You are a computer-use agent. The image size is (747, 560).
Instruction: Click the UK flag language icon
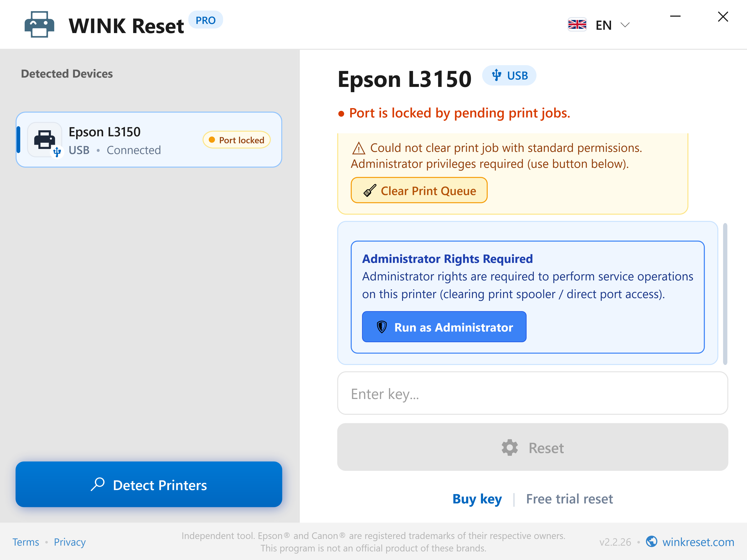tap(577, 25)
